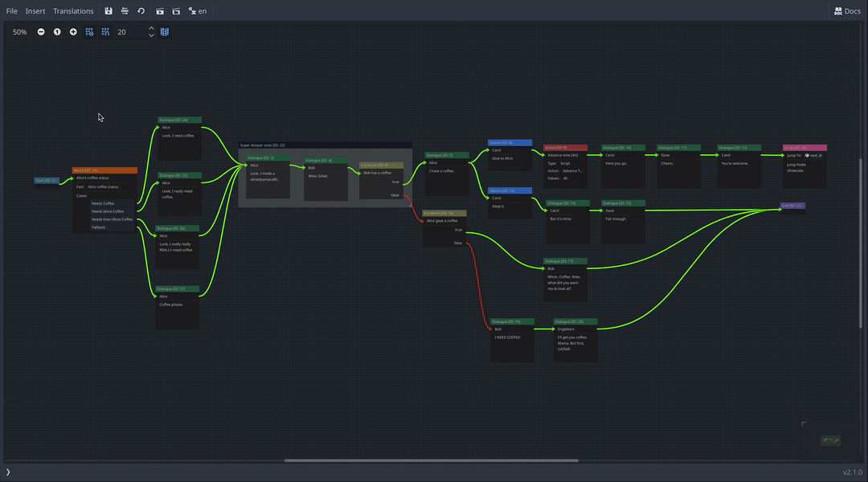The width and height of the screenshot is (868, 482).
Task: Click the reload/revert arrow icon
Action: (x=141, y=11)
